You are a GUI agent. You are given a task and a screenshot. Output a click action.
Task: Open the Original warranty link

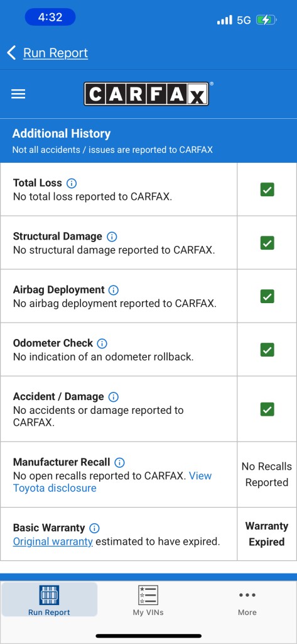tap(53, 541)
